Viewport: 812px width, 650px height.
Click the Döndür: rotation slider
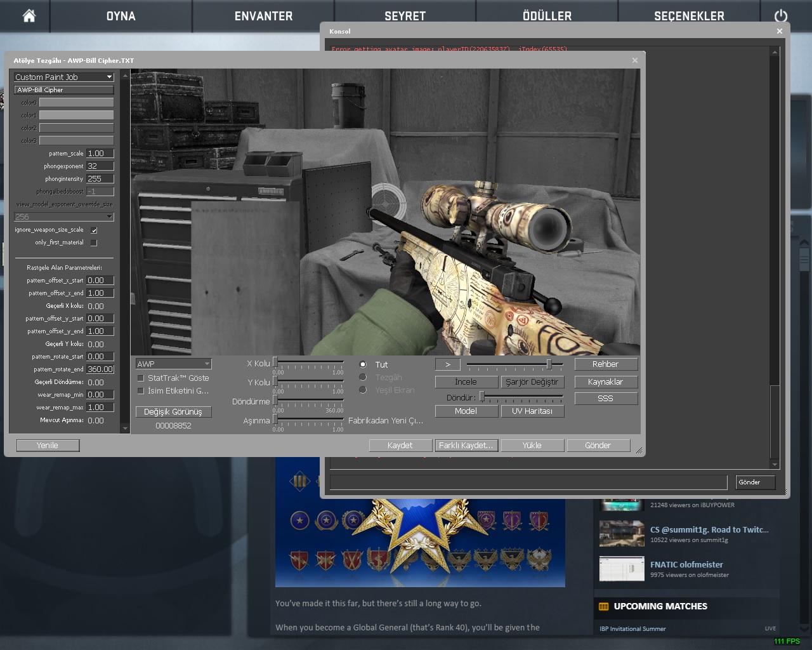click(521, 397)
